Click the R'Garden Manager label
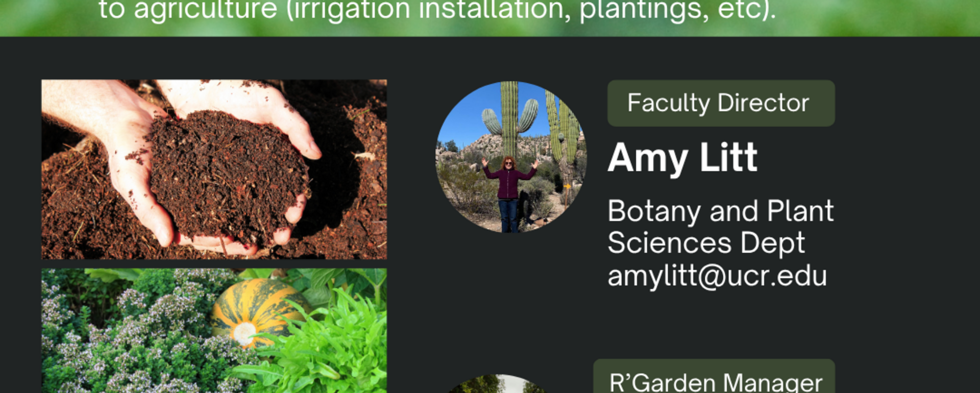 pyautogui.click(x=715, y=381)
